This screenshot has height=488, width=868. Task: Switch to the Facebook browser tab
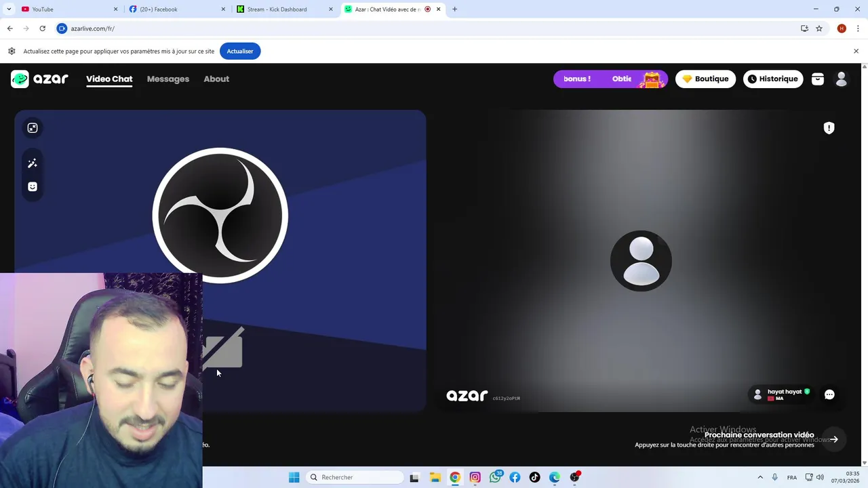178,9
